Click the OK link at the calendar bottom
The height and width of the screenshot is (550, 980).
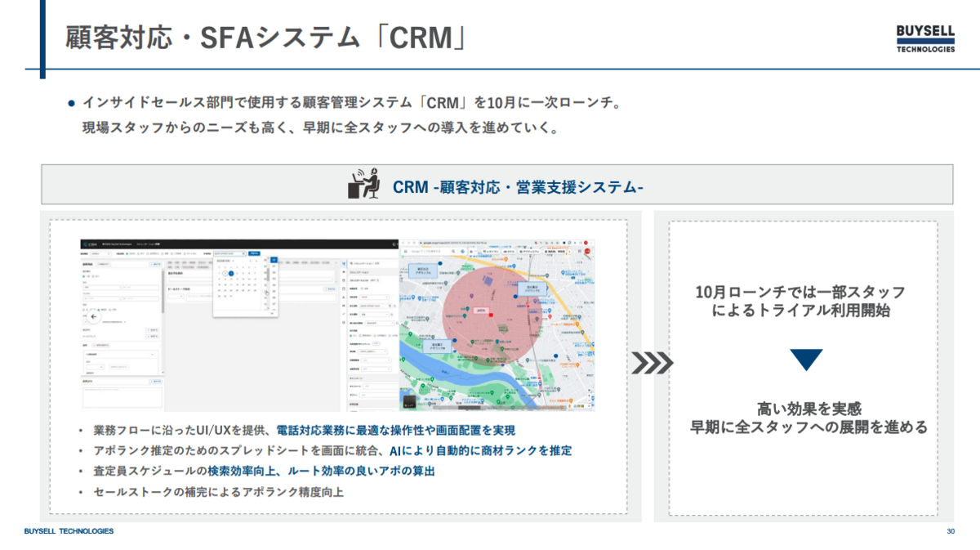click(x=272, y=313)
